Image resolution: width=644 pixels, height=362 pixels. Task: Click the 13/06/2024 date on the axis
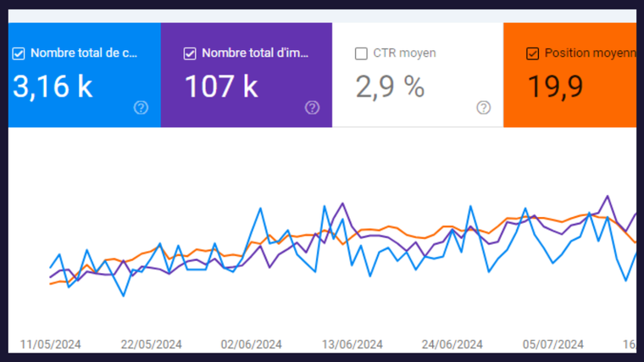pos(352,344)
